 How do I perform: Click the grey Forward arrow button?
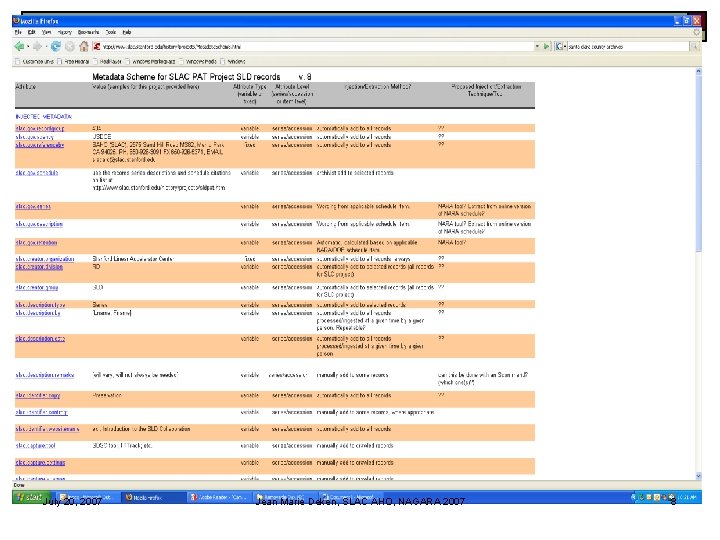[37, 46]
